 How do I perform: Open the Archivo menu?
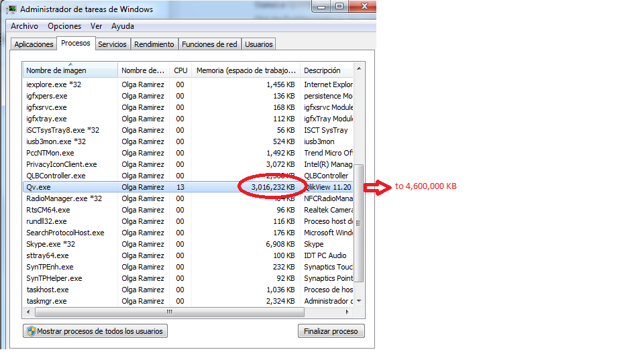24,26
